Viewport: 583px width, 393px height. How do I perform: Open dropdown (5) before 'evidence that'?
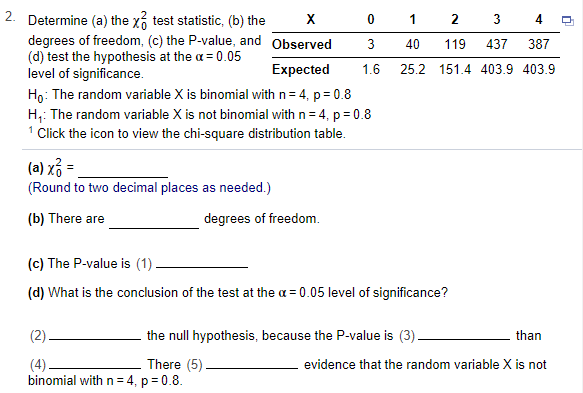[x=252, y=364]
